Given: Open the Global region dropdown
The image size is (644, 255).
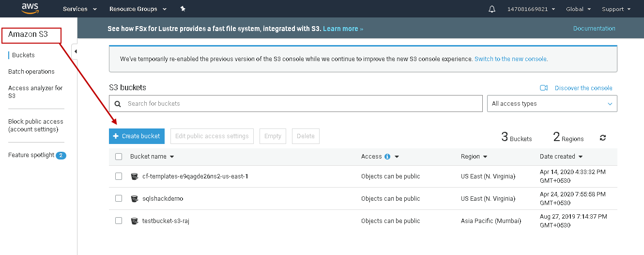Looking at the screenshot, I should pyautogui.click(x=578, y=9).
